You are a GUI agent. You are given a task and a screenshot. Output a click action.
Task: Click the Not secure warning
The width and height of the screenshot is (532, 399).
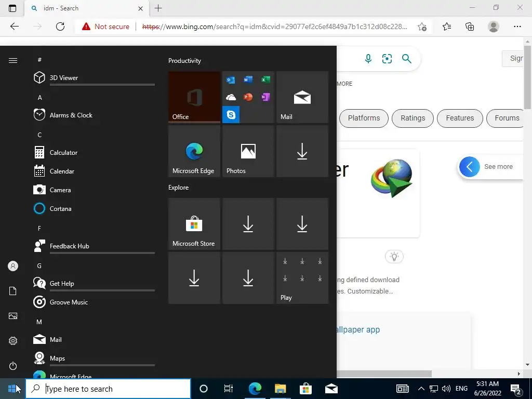point(105,26)
